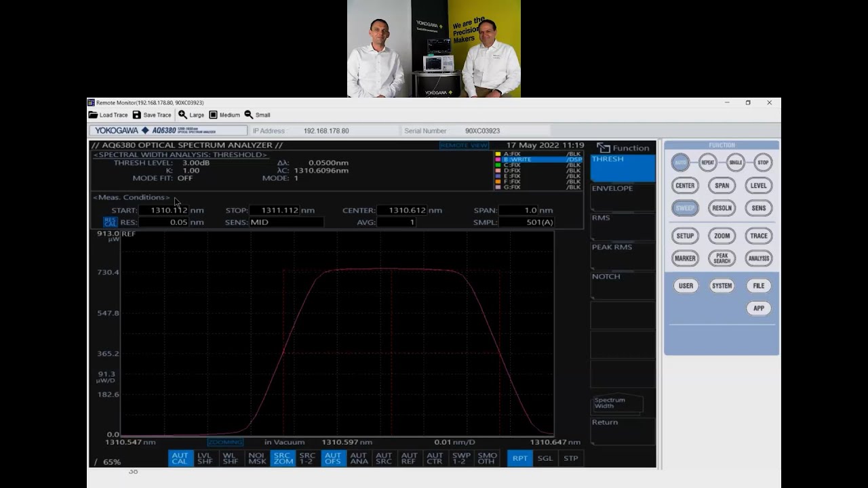This screenshot has width=868, height=488.
Task: Open the SWEEP function
Action: (685, 208)
